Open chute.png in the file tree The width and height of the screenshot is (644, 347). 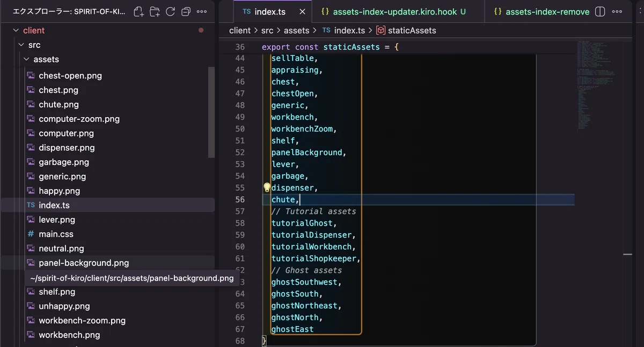coord(58,105)
